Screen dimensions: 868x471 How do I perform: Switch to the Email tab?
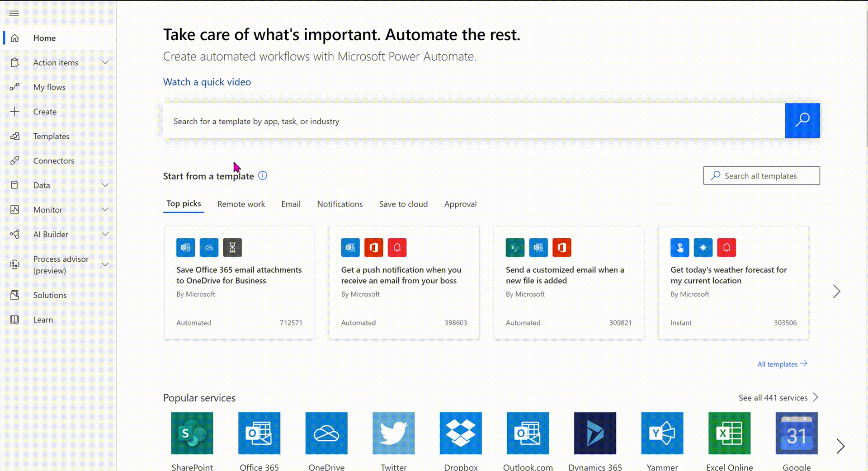(x=291, y=204)
